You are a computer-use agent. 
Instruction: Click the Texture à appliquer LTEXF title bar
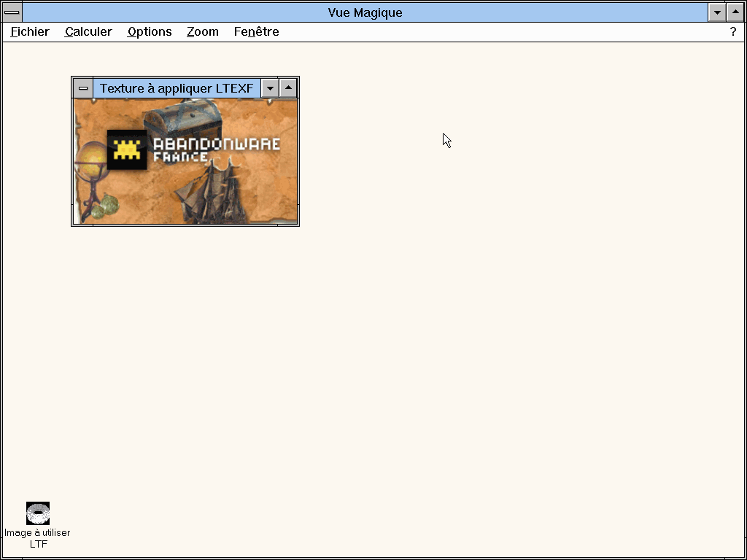click(177, 88)
